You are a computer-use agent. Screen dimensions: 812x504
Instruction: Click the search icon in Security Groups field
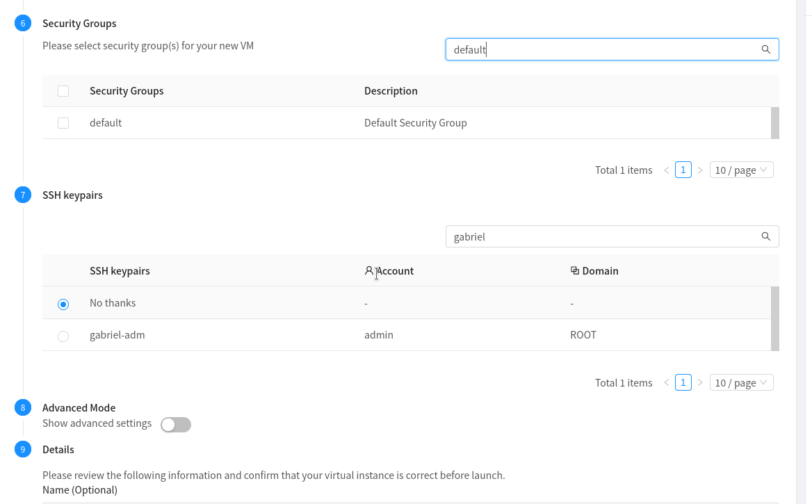click(765, 49)
